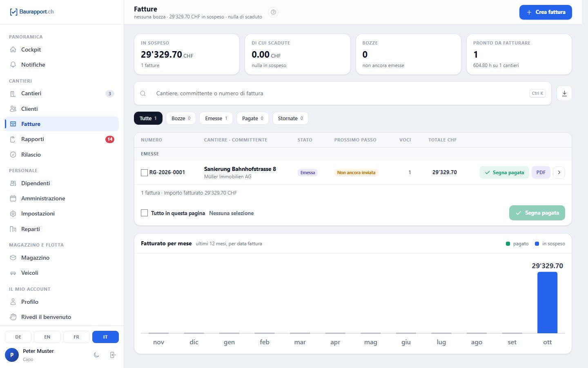The height and width of the screenshot is (368, 588).
Task: Select the Stornate filter tab
Action: [290, 118]
